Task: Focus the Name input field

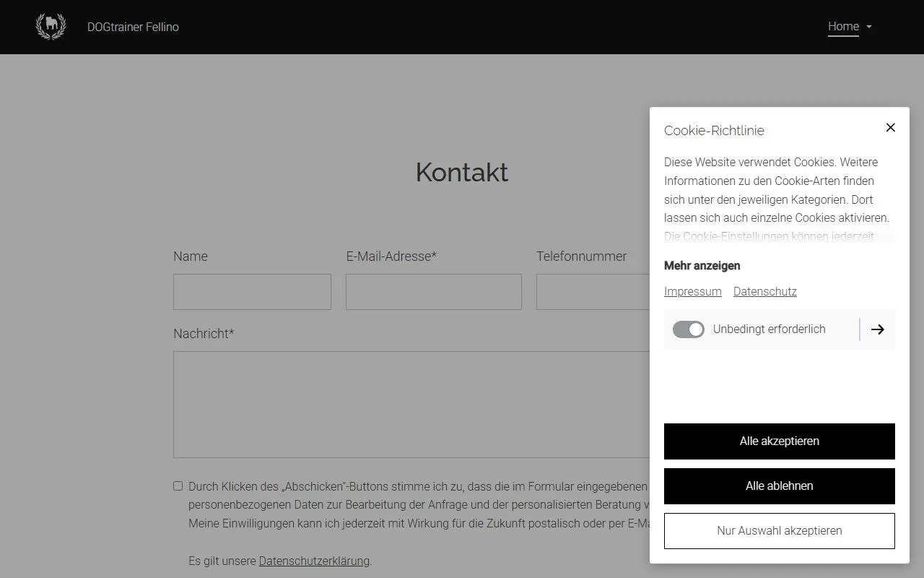Action: tap(252, 292)
